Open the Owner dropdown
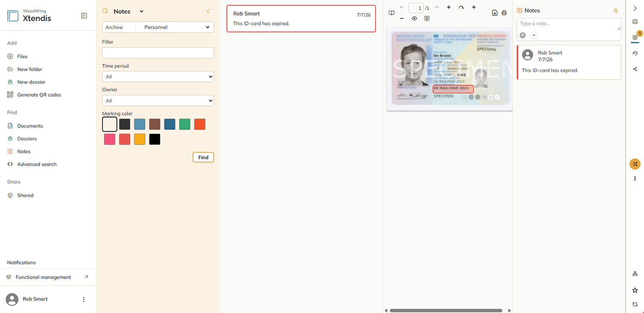This screenshot has height=313, width=644. click(x=158, y=100)
